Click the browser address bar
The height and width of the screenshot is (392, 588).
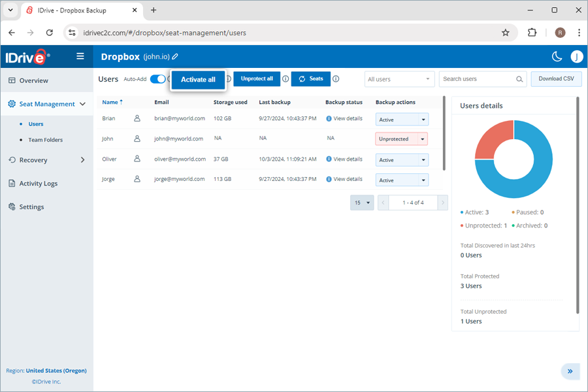(291, 33)
